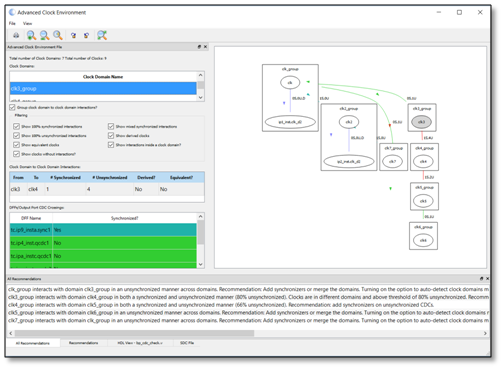The height and width of the screenshot is (369, 503).
Task: Float the All Recommendations panel
Action: pos(481,279)
